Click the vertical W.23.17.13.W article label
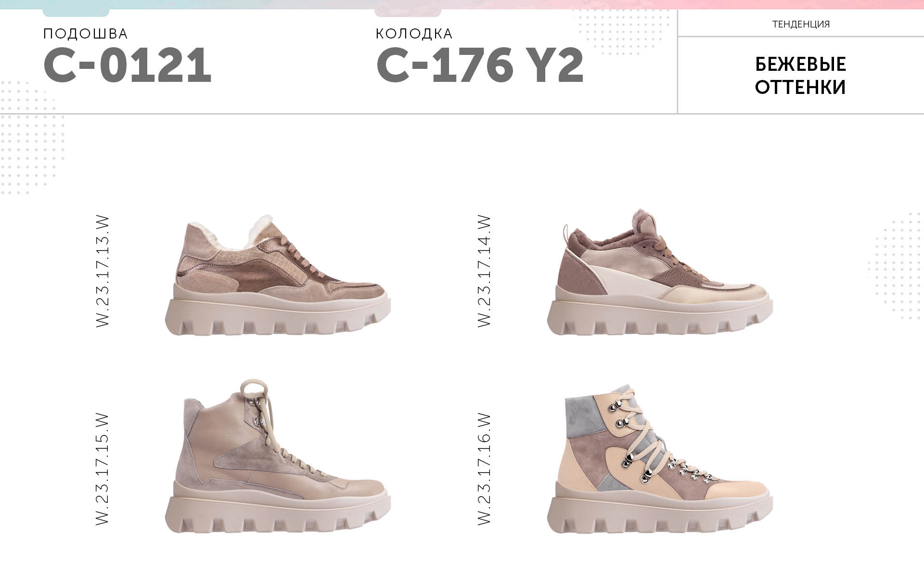 point(103,272)
